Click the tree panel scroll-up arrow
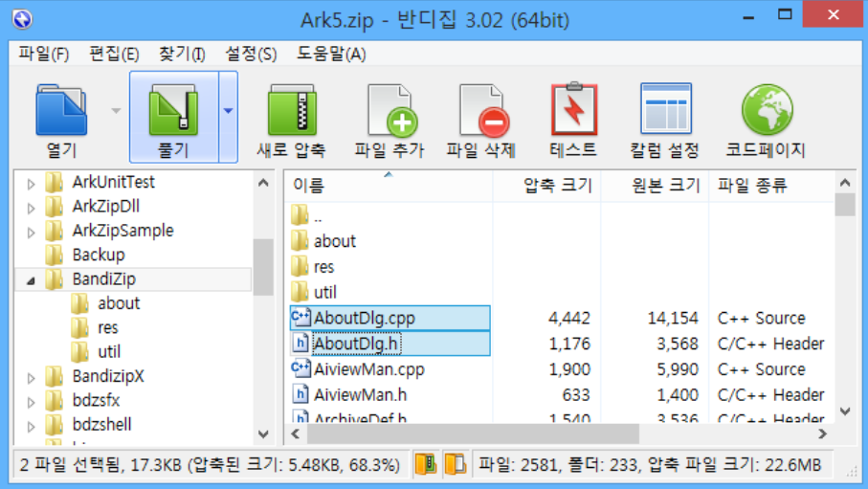Image resolution: width=868 pixels, height=489 pixels. coord(263,182)
